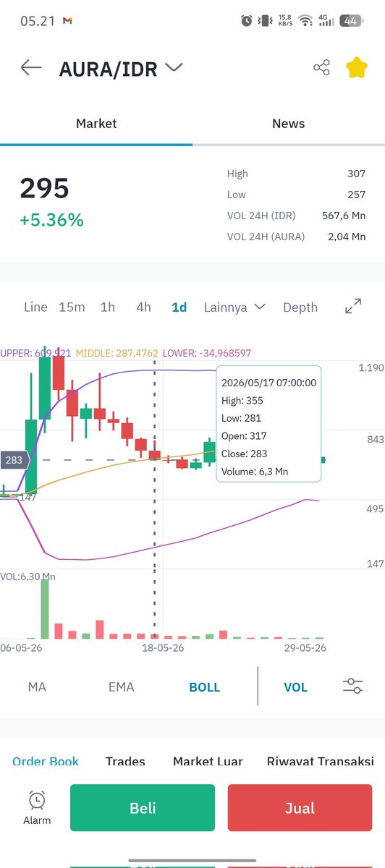Tap the green Beli button
Viewport: 385px width, 868px height.
coord(143,807)
